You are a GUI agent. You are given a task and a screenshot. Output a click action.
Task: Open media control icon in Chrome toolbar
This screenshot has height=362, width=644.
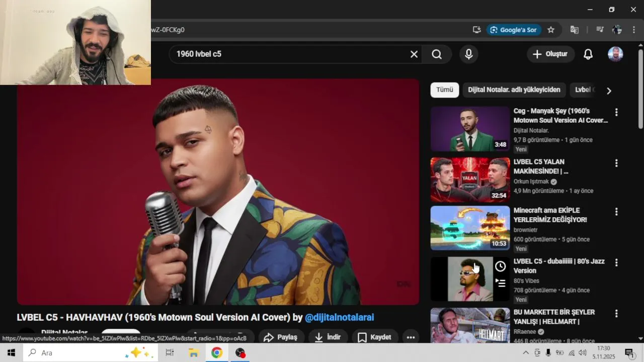click(x=600, y=30)
